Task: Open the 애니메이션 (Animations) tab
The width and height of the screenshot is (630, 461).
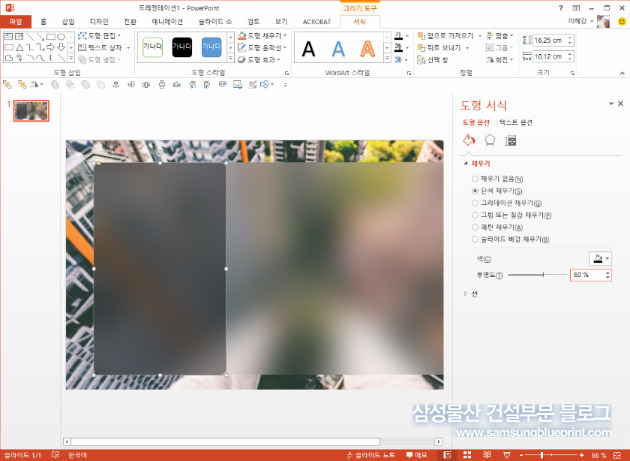Action: tap(167, 22)
